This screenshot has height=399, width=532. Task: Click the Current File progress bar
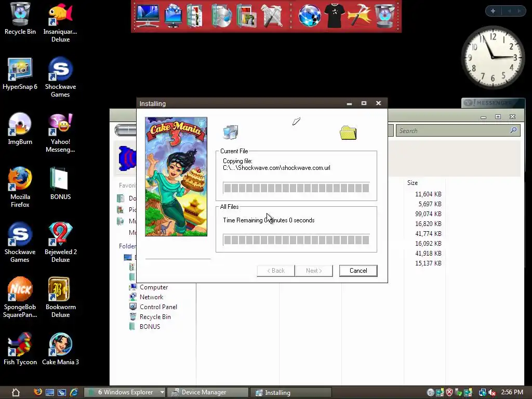(296, 188)
